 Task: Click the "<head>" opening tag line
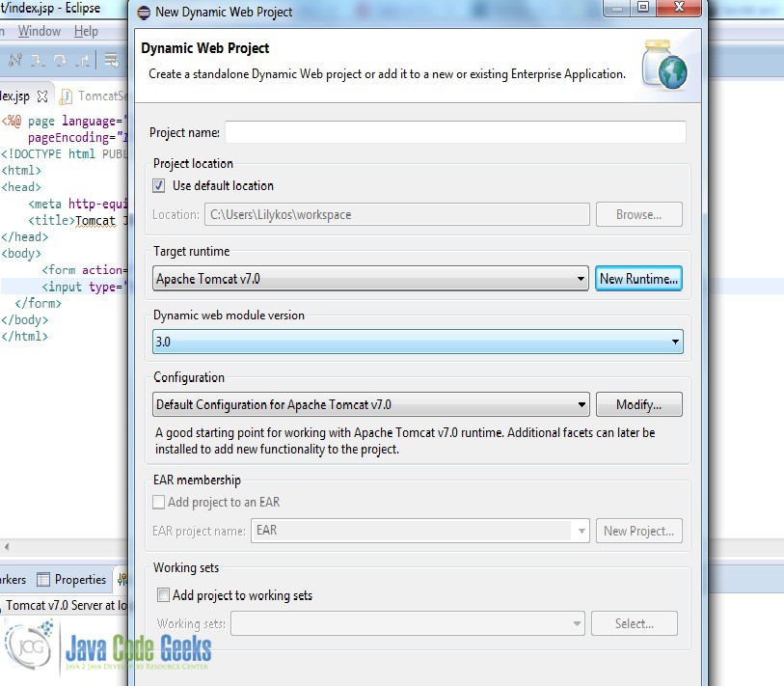(x=21, y=187)
